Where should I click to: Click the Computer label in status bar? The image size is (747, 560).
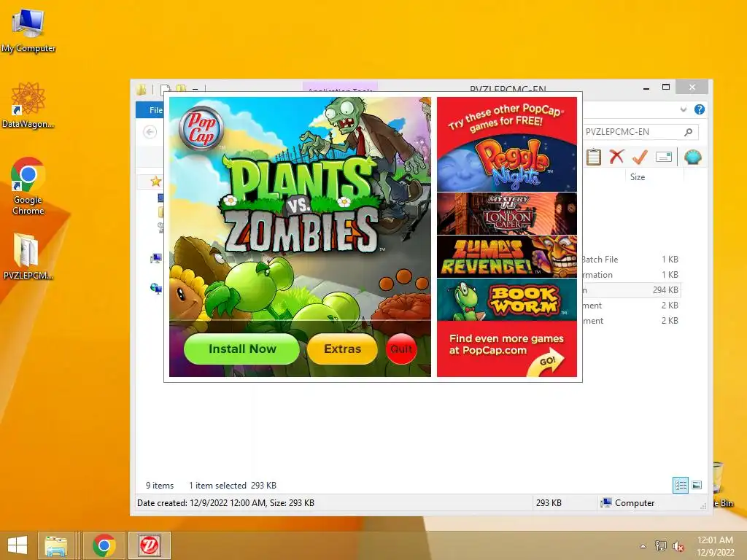634,503
